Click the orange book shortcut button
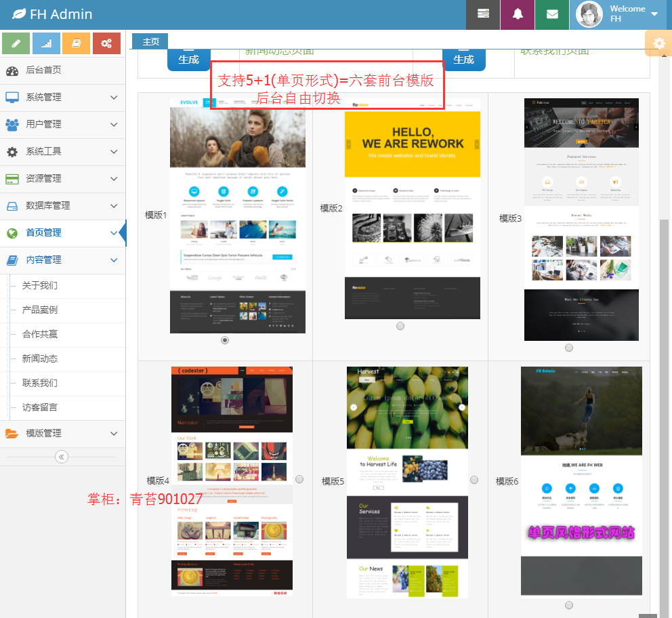 [77, 43]
